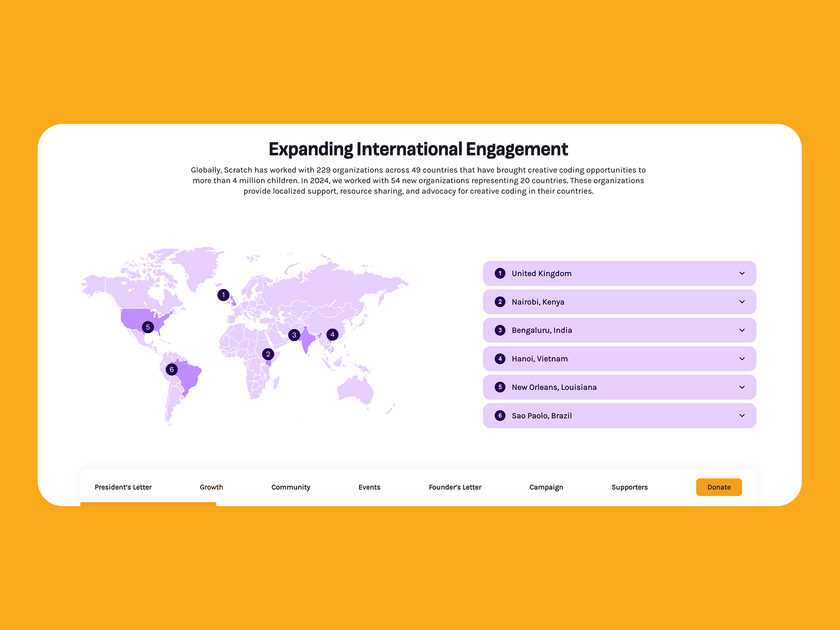
Task: Expand the Sao Paolo, Brazil chevron
Action: 742,416
